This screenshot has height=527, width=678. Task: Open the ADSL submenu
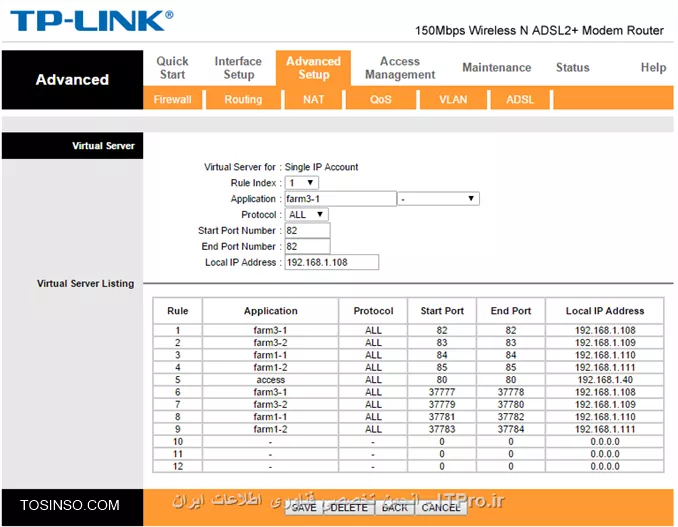click(x=520, y=99)
